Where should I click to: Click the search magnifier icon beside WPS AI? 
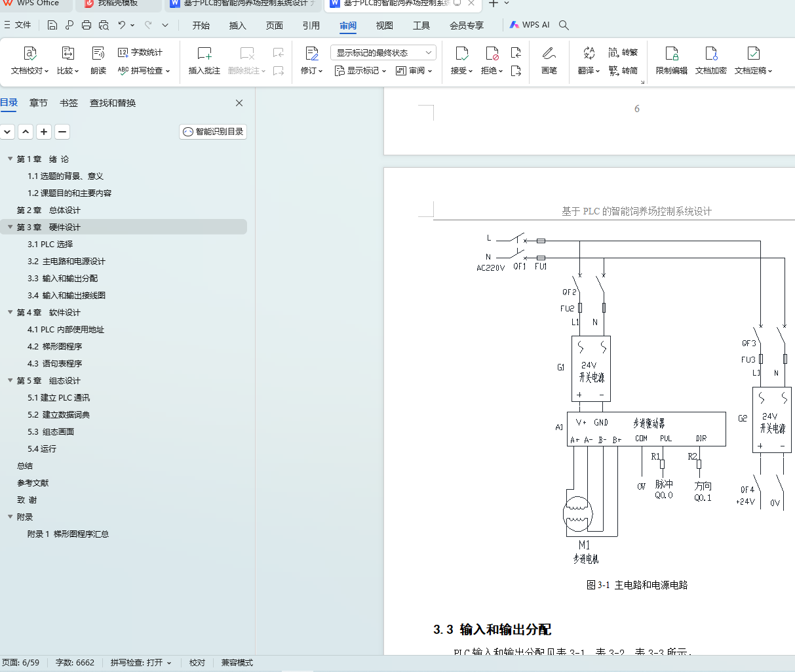tap(564, 25)
